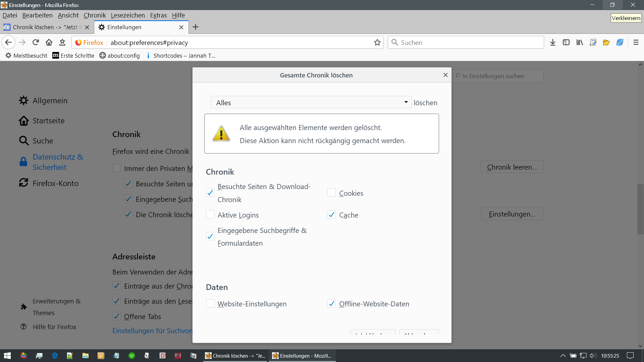Open the downloads arrow icon

click(553, 43)
